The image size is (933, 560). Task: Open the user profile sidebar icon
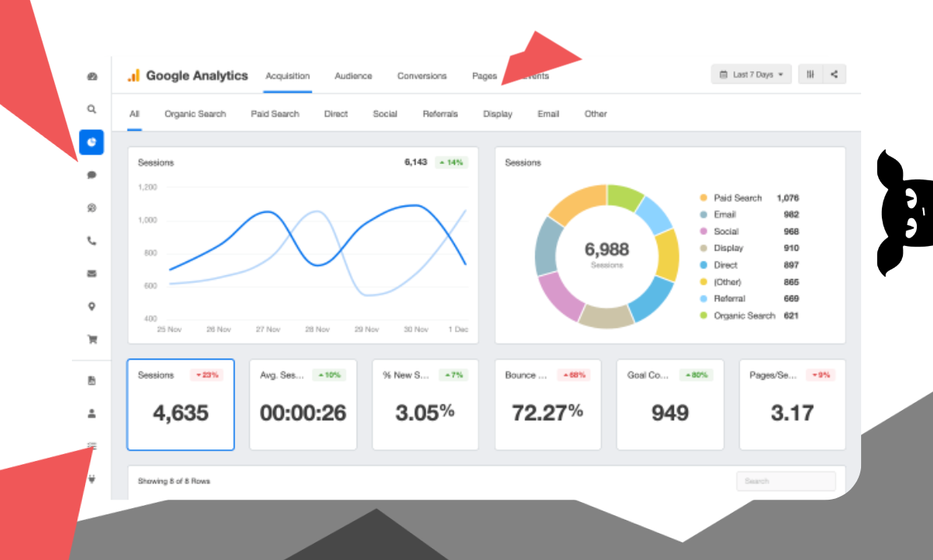92,413
